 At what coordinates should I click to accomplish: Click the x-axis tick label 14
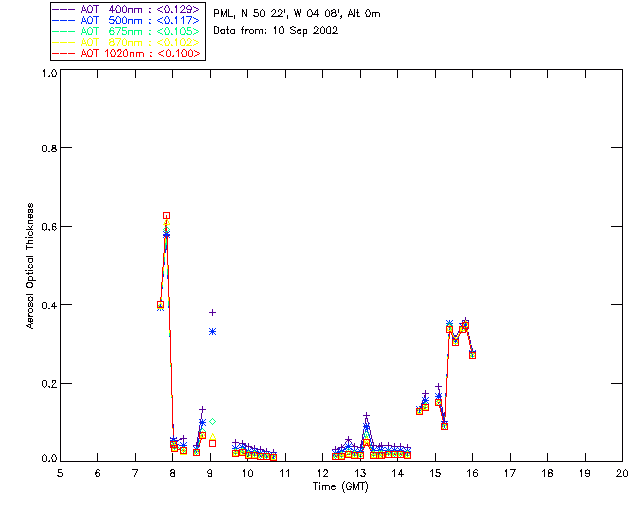pos(398,473)
